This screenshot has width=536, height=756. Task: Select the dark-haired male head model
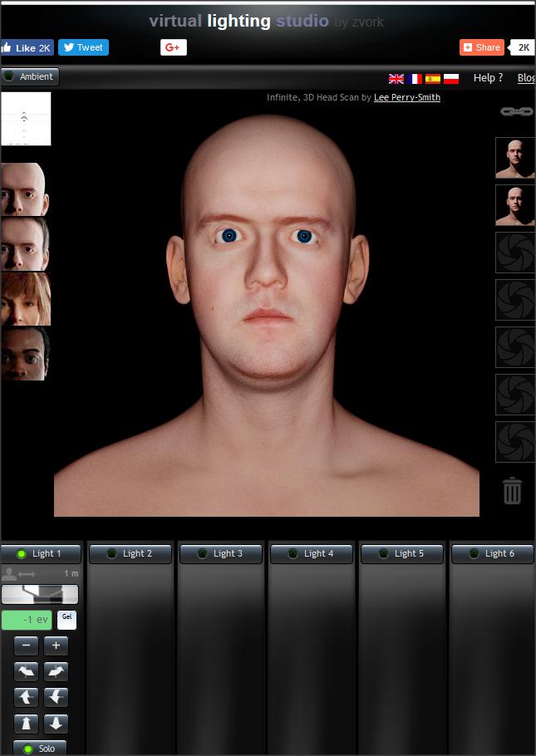(x=25, y=244)
